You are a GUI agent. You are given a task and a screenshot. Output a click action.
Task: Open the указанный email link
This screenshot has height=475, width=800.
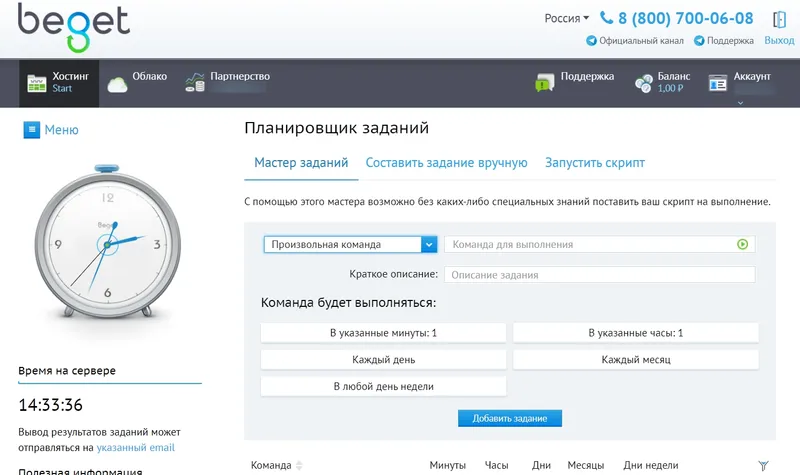(135, 447)
